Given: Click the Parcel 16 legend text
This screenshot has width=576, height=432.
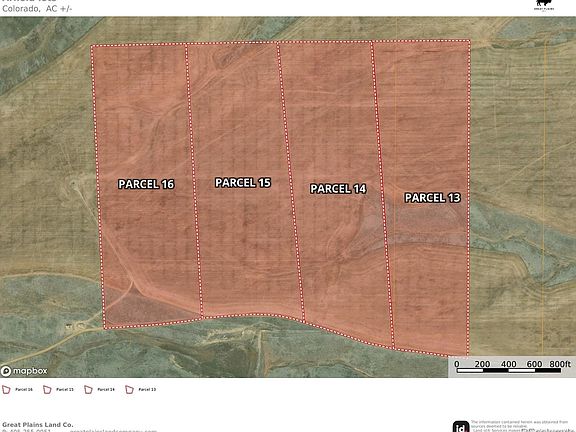Looking at the screenshot, I should tap(24, 389).
